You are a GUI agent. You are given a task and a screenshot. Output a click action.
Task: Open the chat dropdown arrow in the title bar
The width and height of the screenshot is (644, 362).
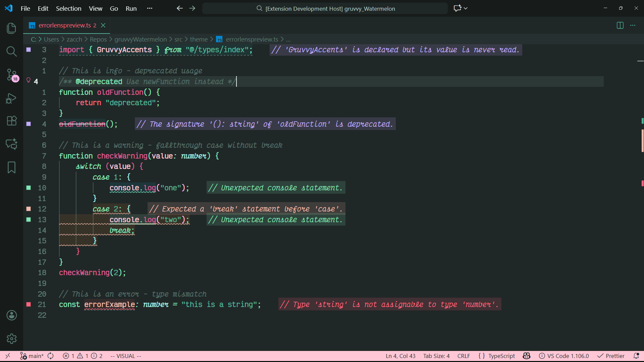point(466,8)
